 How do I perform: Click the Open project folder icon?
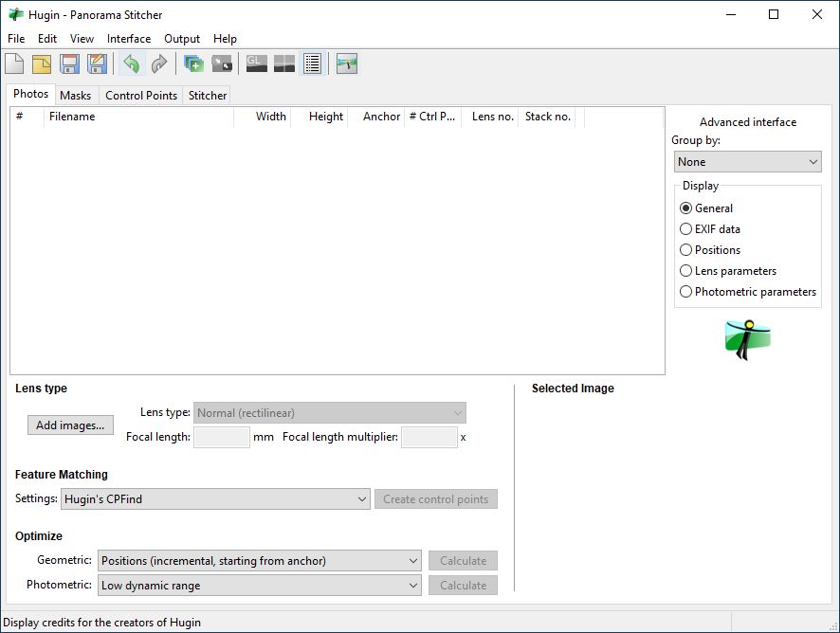[42, 63]
